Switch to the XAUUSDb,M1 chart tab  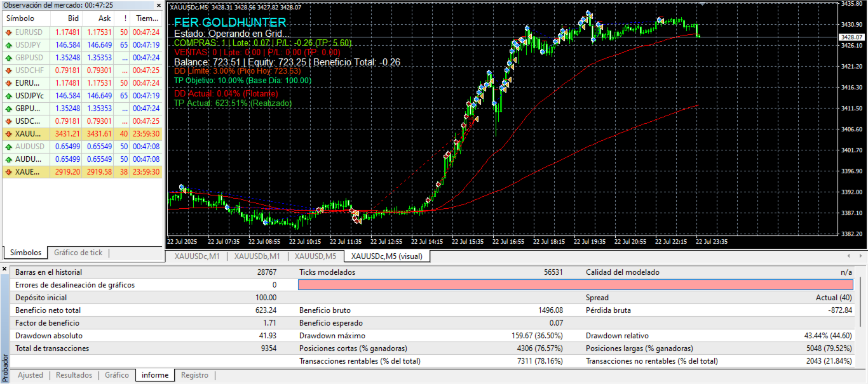click(257, 256)
